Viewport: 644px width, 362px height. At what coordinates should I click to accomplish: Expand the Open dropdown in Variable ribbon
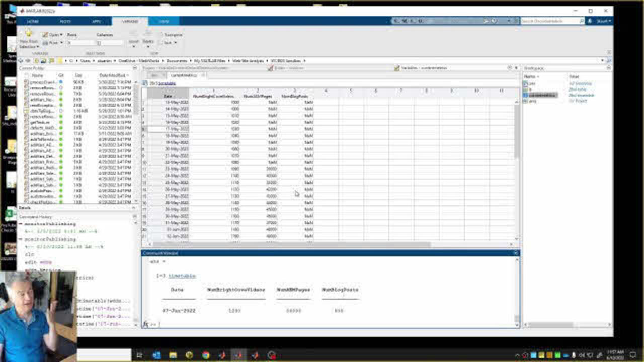(61, 35)
